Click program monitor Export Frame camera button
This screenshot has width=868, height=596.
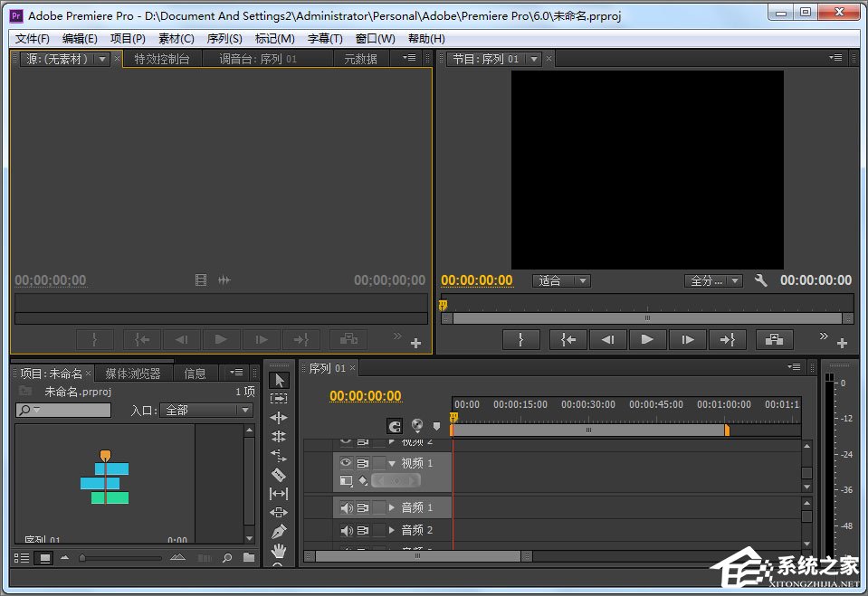pyautogui.click(x=774, y=339)
